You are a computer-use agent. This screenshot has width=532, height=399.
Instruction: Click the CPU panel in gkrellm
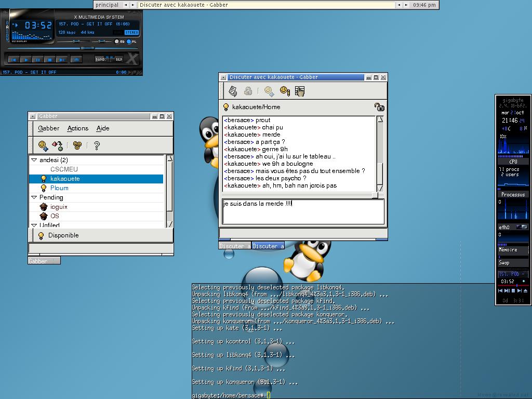(x=513, y=162)
